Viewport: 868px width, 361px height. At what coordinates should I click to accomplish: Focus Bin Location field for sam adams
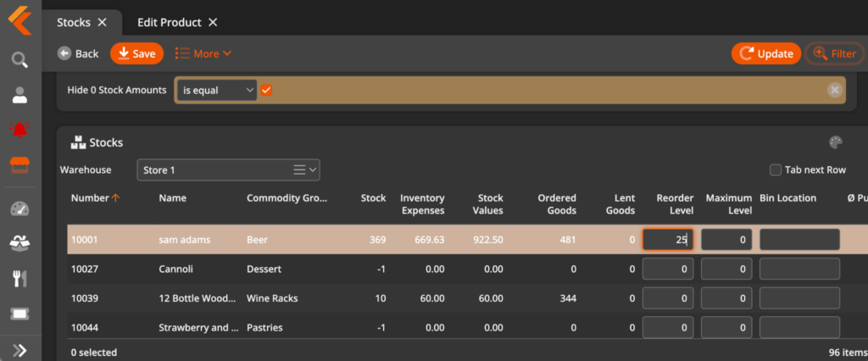(x=799, y=240)
